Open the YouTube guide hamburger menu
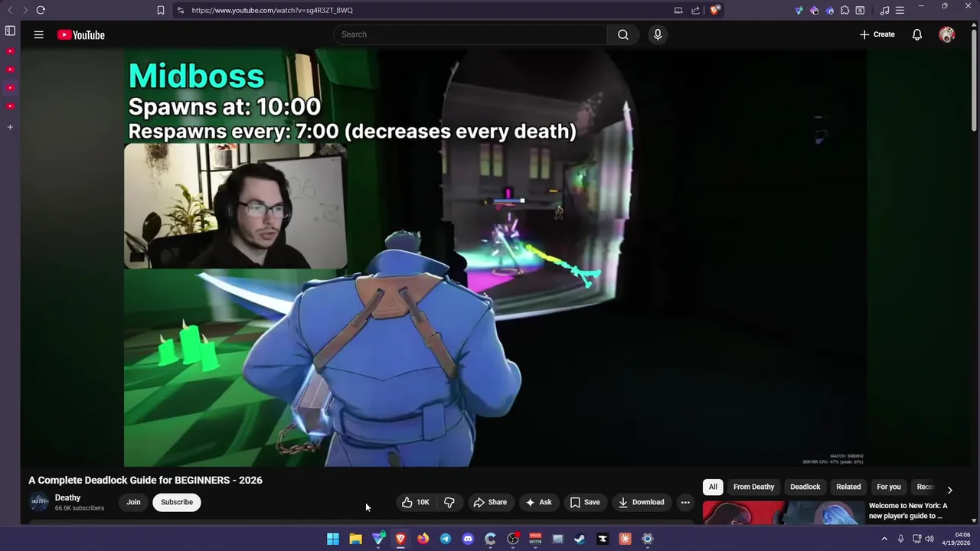980x551 pixels. (x=38, y=34)
